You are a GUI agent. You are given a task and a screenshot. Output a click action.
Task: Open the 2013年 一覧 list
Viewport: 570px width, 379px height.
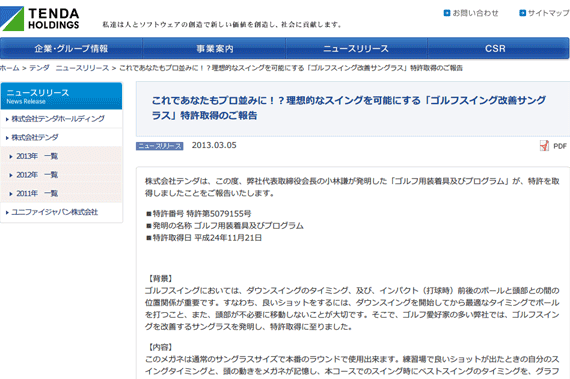click(x=37, y=156)
